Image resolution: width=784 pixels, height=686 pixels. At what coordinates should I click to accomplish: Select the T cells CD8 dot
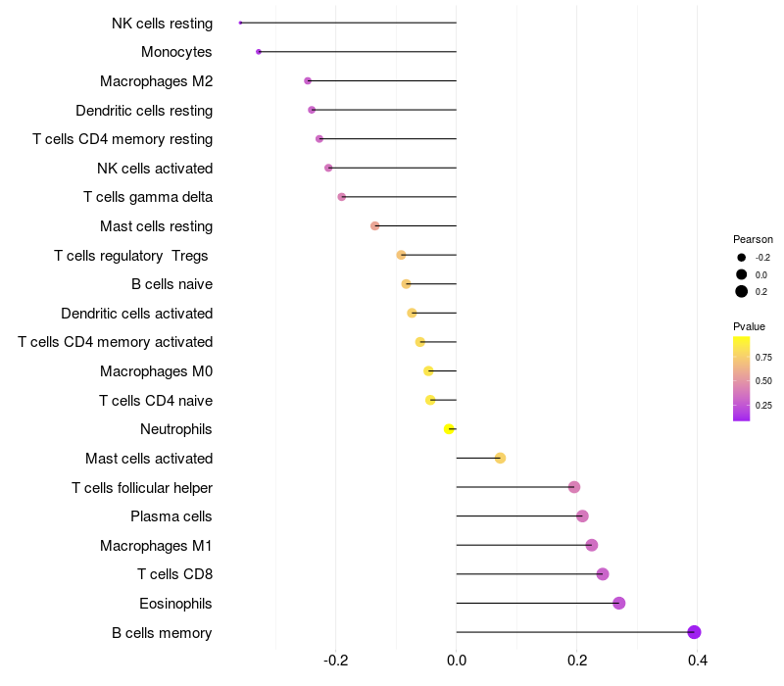coord(602,574)
